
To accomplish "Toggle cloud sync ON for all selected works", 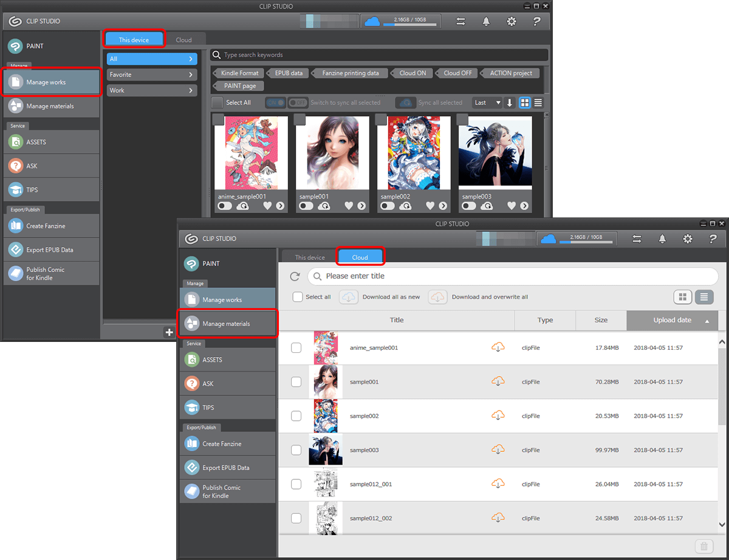I will click(275, 102).
